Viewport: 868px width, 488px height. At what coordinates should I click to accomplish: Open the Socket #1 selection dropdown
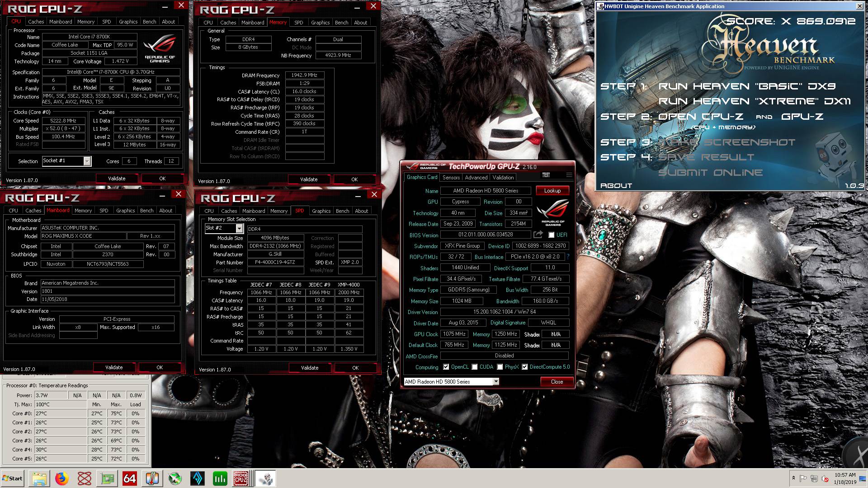click(87, 161)
